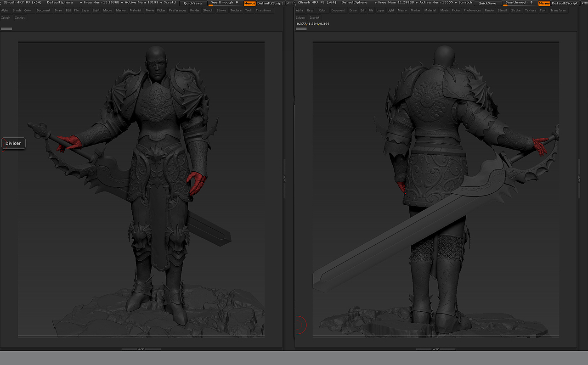588x365 pixels.
Task: Toggle bottom tray divider arrows in left window
Action: (x=141, y=349)
